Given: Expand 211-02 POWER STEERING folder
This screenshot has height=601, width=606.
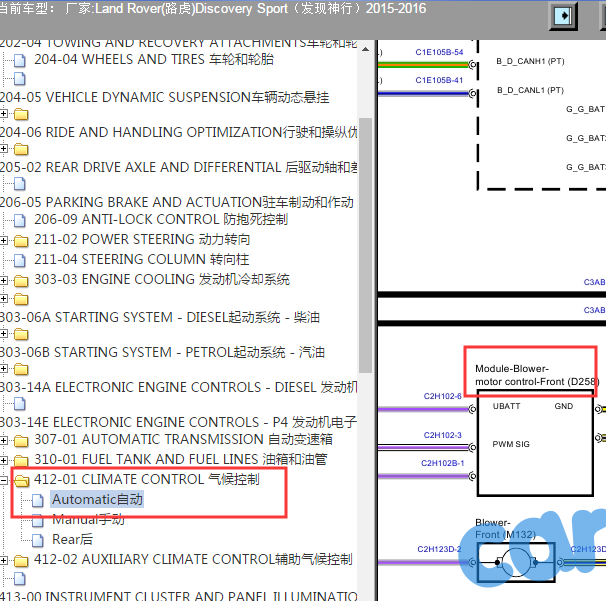Looking at the screenshot, I should 3,240.
